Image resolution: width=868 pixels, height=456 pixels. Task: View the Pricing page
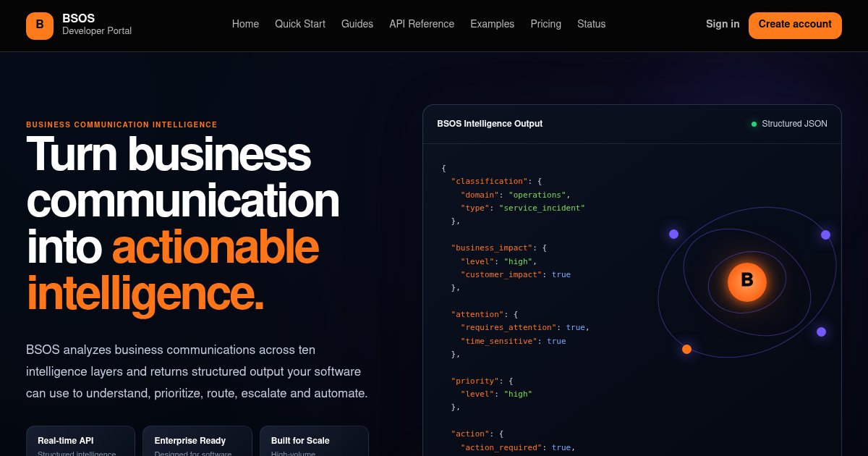pyautogui.click(x=545, y=24)
